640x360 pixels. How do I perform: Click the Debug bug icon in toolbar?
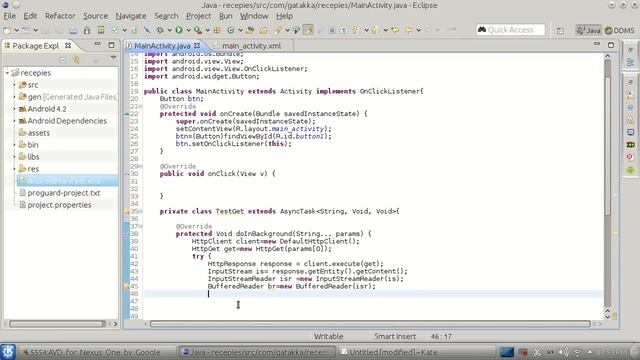tap(160, 30)
